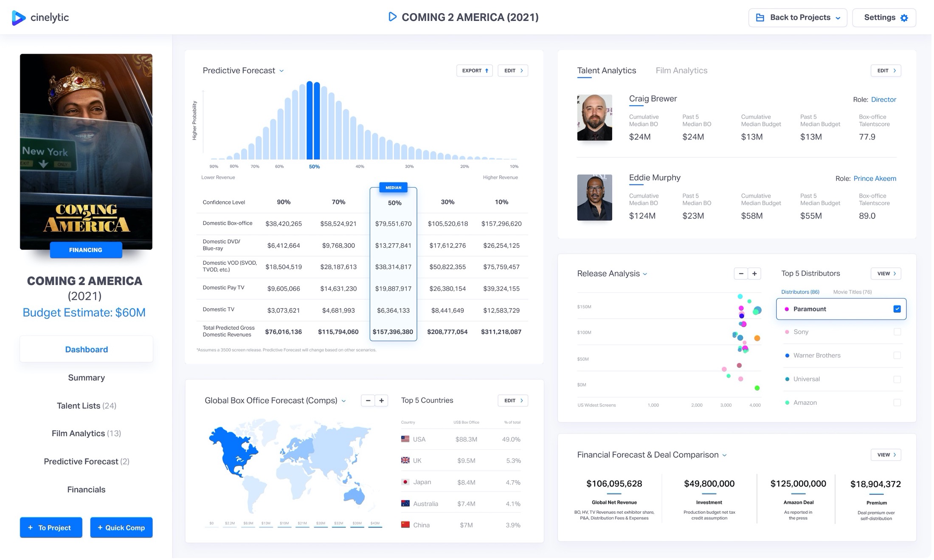Screen dimensions: 934x560
Task: Click the Quick Comp button
Action: (x=121, y=527)
